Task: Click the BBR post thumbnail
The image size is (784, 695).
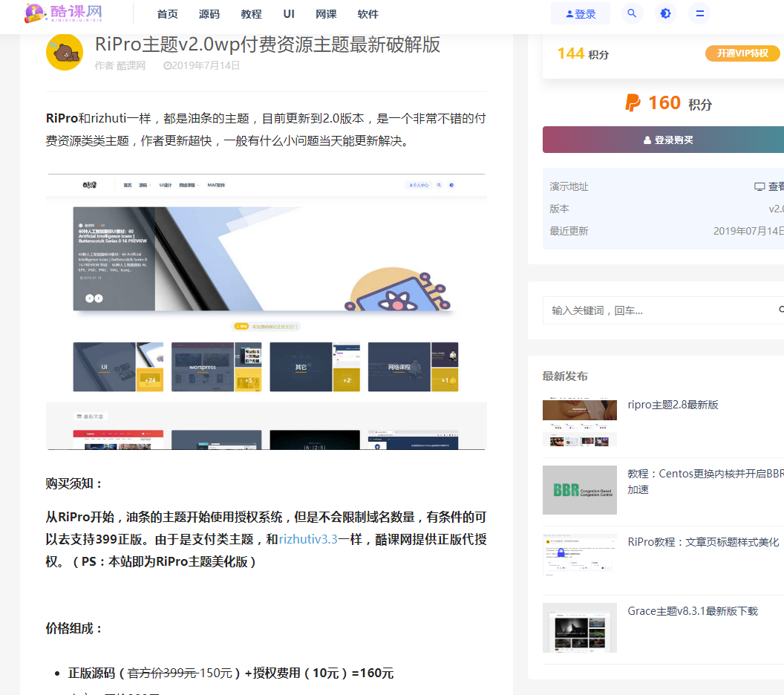Action: tap(580, 490)
